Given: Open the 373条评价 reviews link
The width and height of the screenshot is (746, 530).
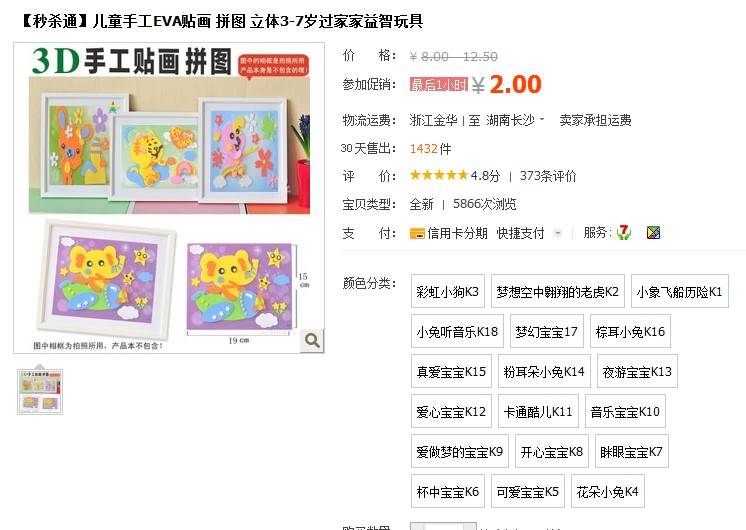Looking at the screenshot, I should click(x=548, y=176).
